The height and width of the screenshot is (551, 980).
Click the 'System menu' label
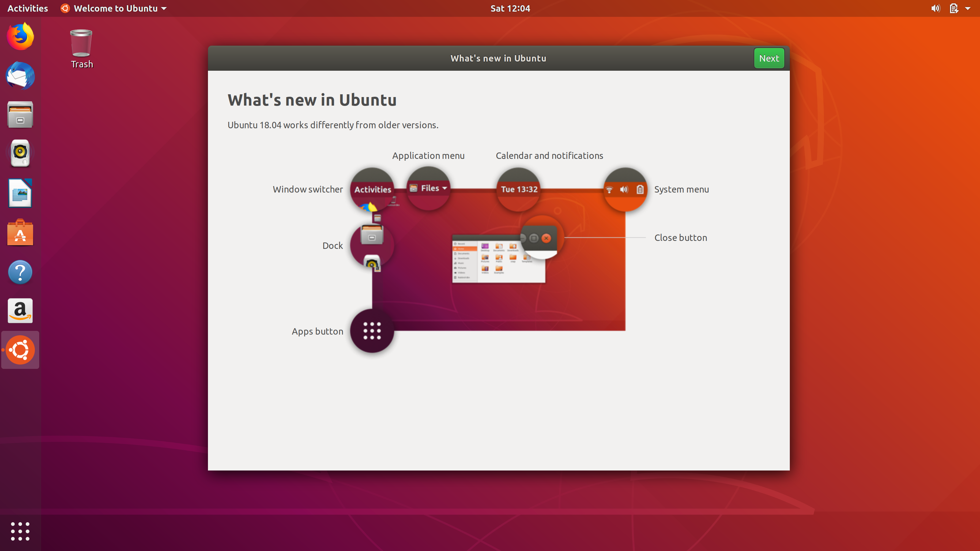[x=681, y=189]
